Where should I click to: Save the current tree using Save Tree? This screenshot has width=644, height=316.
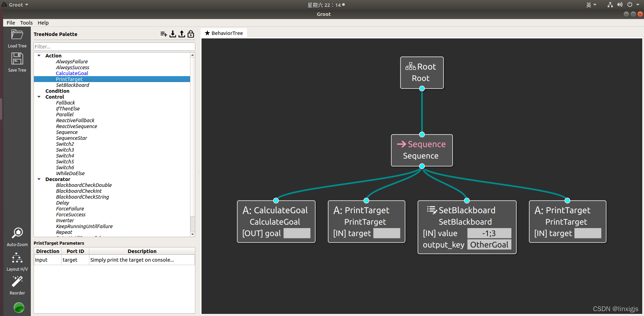pyautogui.click(x=17, y=61)
